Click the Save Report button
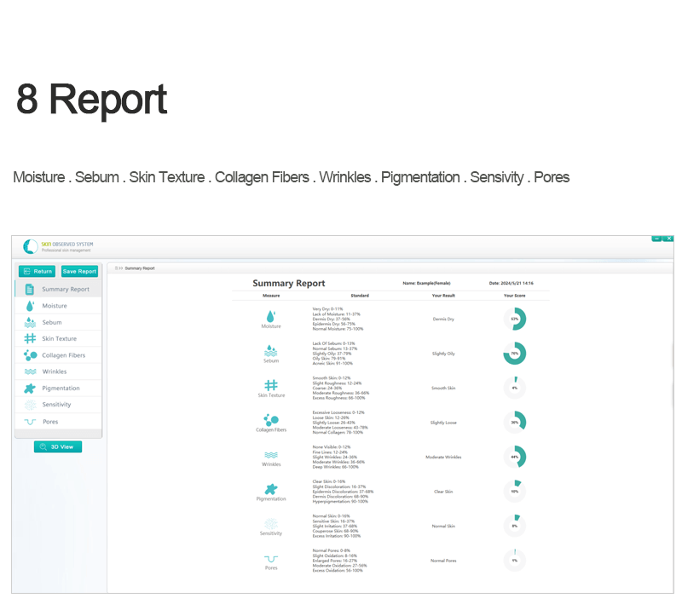Viewport: 682px width, 616px height. pyautogui.click(x=80, y=271)
